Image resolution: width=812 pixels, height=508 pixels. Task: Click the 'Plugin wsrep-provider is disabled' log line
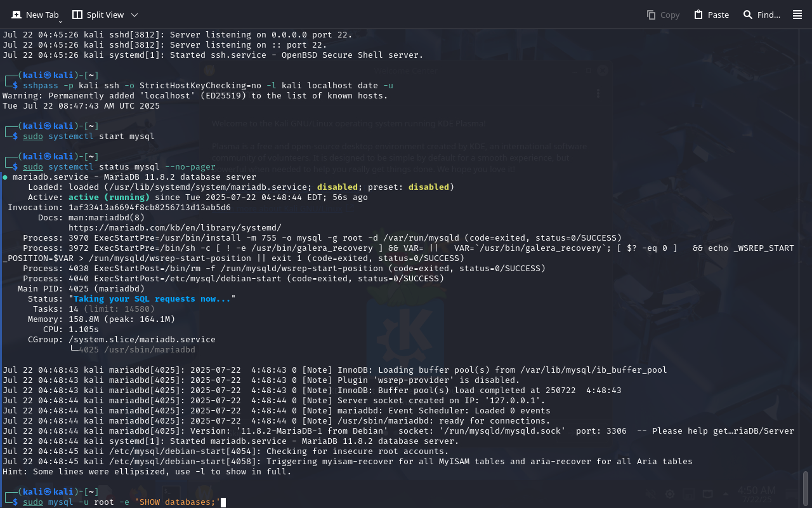click(261, 380)
